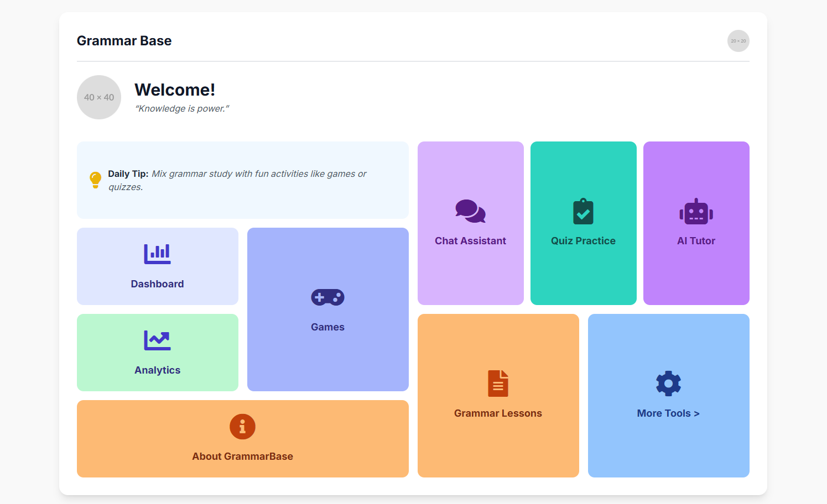Select the chat bubbles icon for Chat Assistant
This screenshot has width=827, height=504.
[x=470, y=211]
